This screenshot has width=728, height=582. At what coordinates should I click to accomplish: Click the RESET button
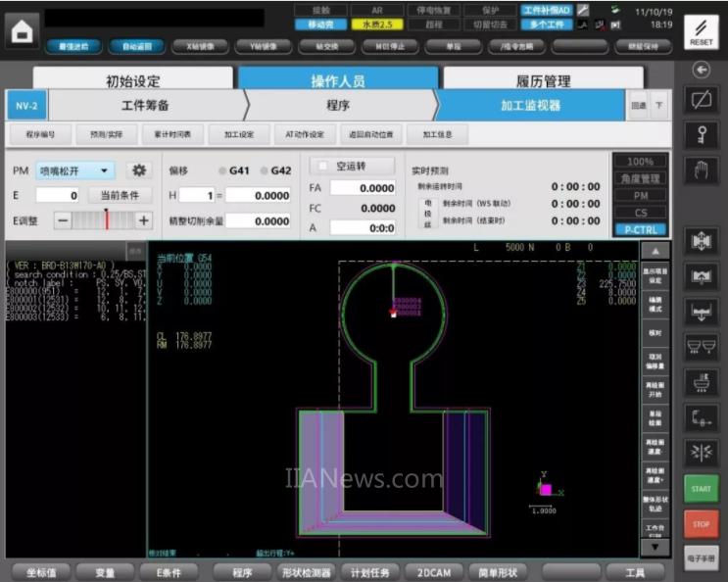pos(701,31)
